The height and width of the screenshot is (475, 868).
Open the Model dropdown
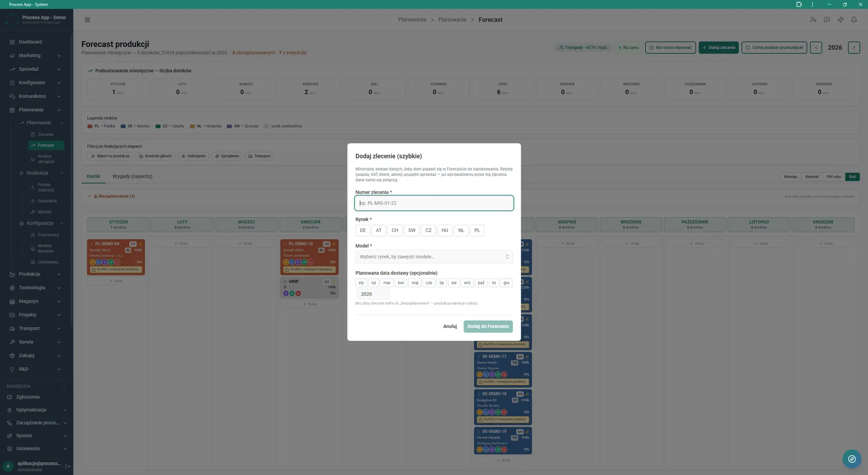tap(434, 257)
